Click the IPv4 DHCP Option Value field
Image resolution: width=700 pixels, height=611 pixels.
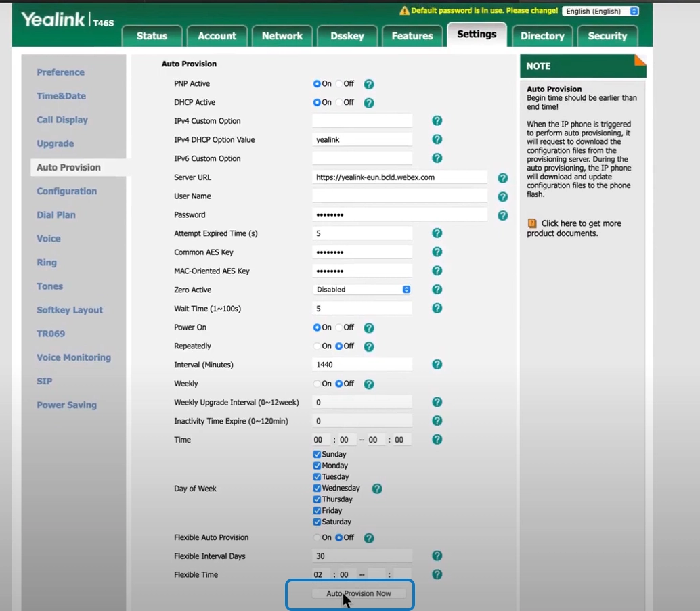tap(362, 139)
